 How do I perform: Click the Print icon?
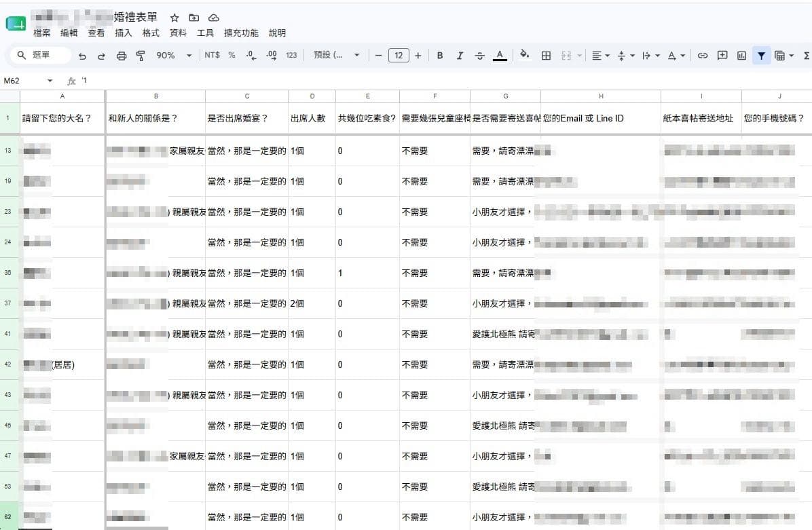click(121, 56)
